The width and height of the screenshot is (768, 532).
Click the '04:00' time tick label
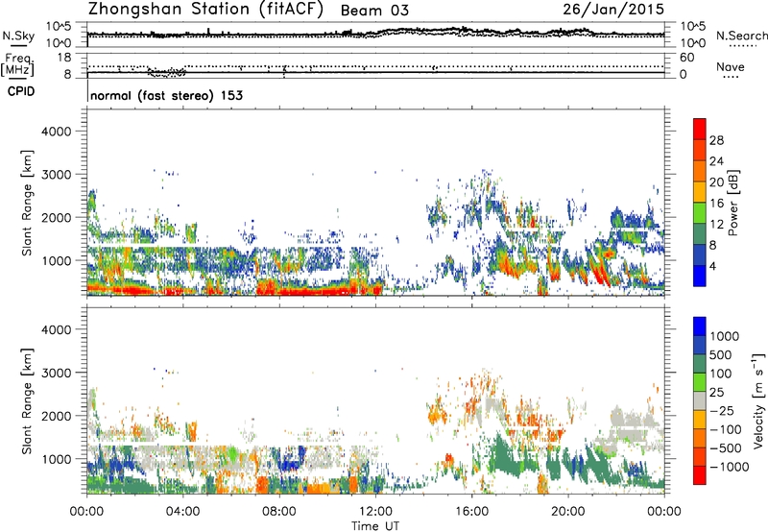point(182,512)
